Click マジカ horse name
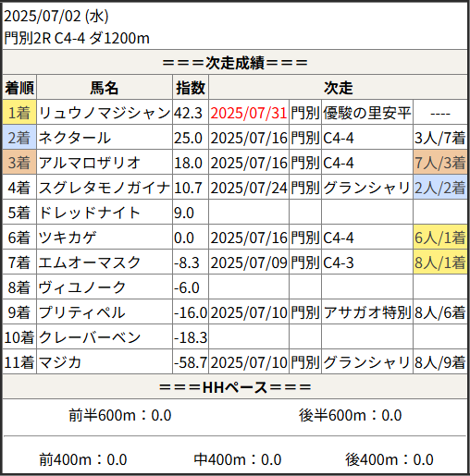Viewport: 470px width, 476px height. 60,362
